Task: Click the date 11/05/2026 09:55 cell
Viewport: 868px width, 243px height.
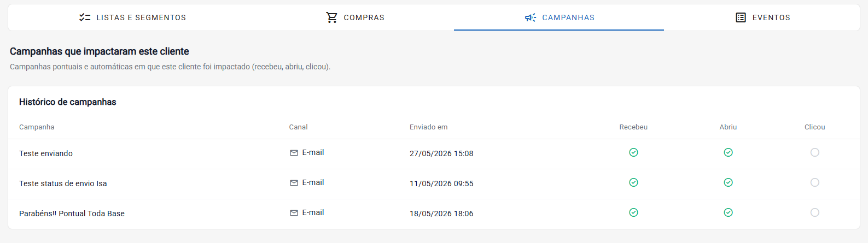Action: (x=441, y=183)
